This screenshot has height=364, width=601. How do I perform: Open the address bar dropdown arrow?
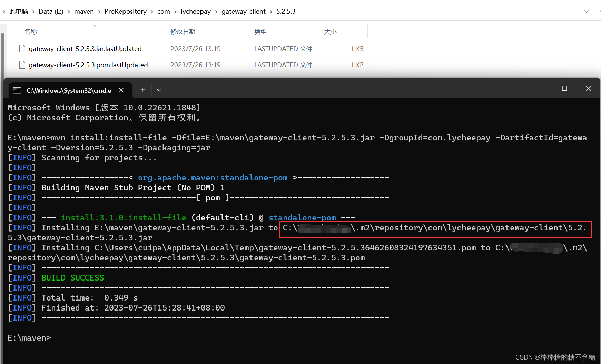click(587, 11)
